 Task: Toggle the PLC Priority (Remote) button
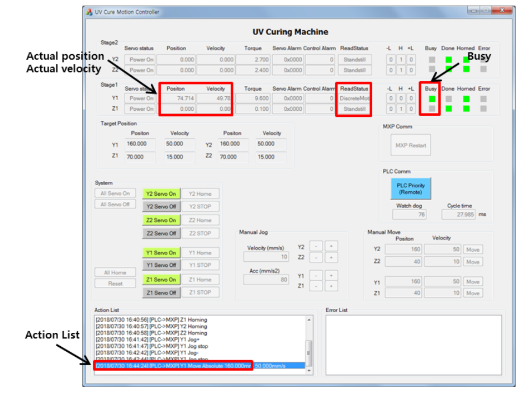click(x=410, y=189)
